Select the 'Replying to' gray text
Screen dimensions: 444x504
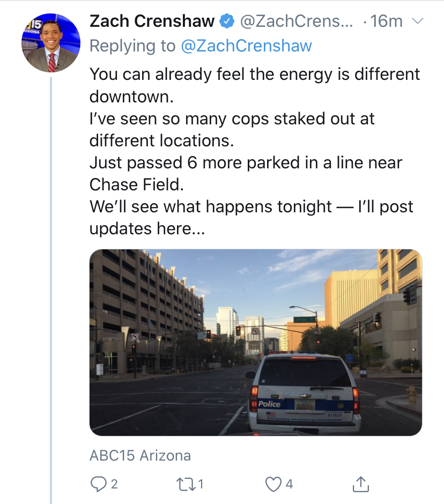click(x=132, y=46)
